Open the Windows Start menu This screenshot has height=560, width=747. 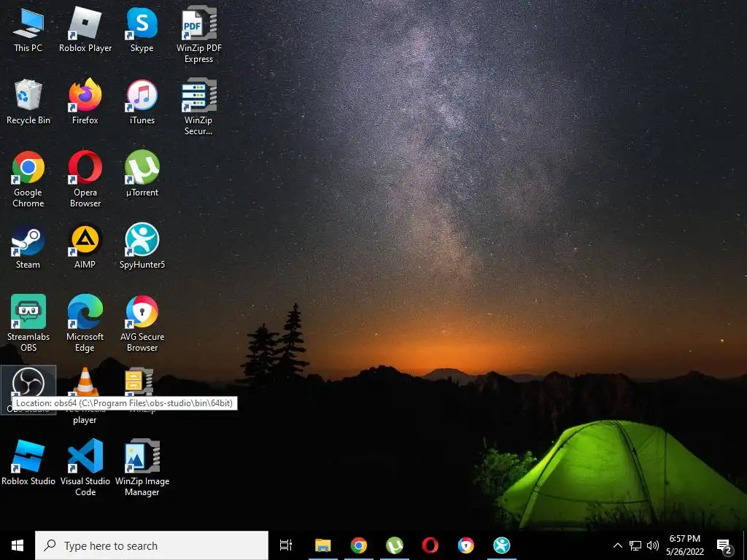click(x=18, y=545)
